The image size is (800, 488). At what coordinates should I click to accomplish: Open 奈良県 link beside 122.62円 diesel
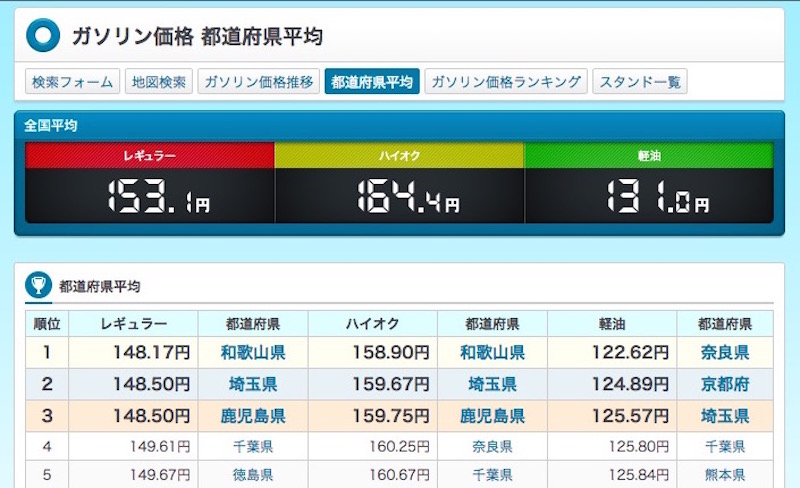coord(725,352)
